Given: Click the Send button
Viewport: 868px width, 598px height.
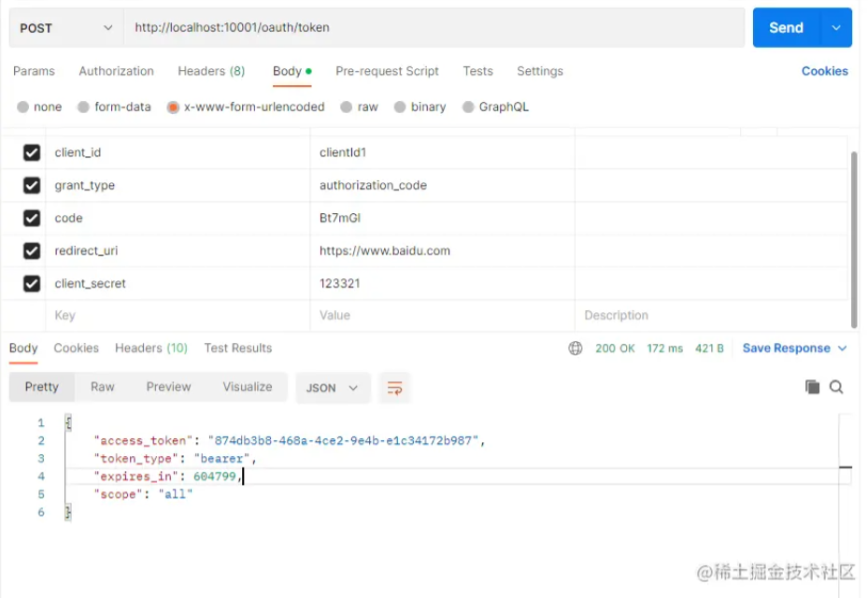Looking at the screenshot, I should pyautogui.click(x=786, y=27).
